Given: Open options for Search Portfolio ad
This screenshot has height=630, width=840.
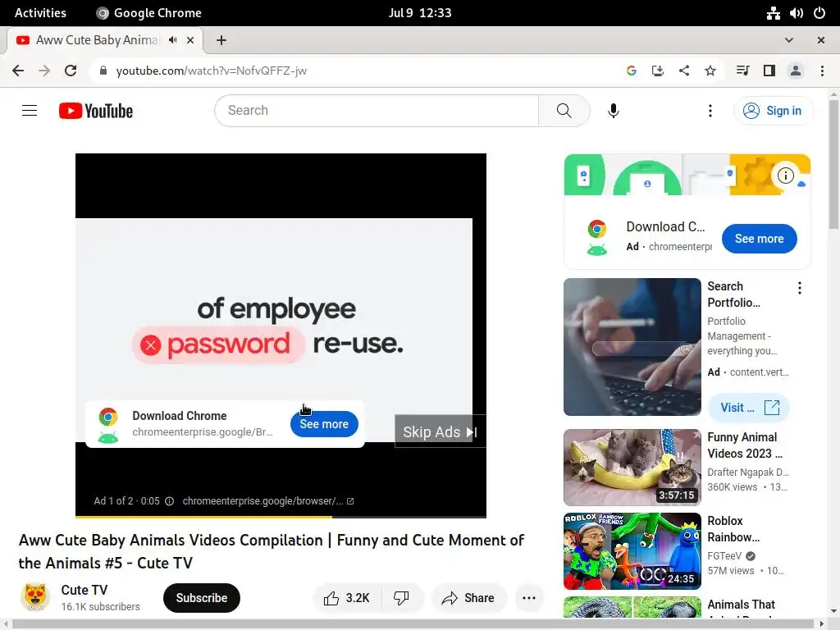Looking at the screenshot, I should click(799, 288).
